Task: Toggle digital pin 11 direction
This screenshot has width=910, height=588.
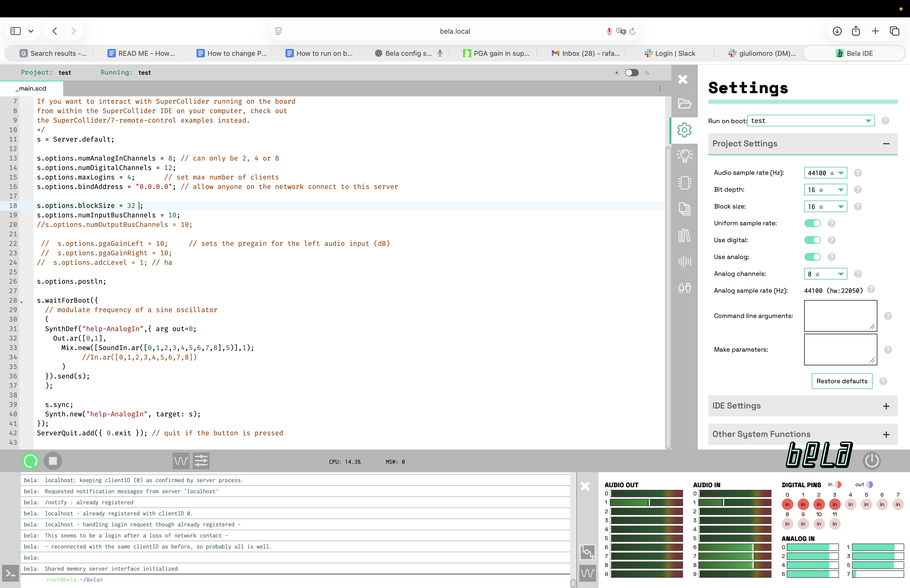Action: coord(834,524)
